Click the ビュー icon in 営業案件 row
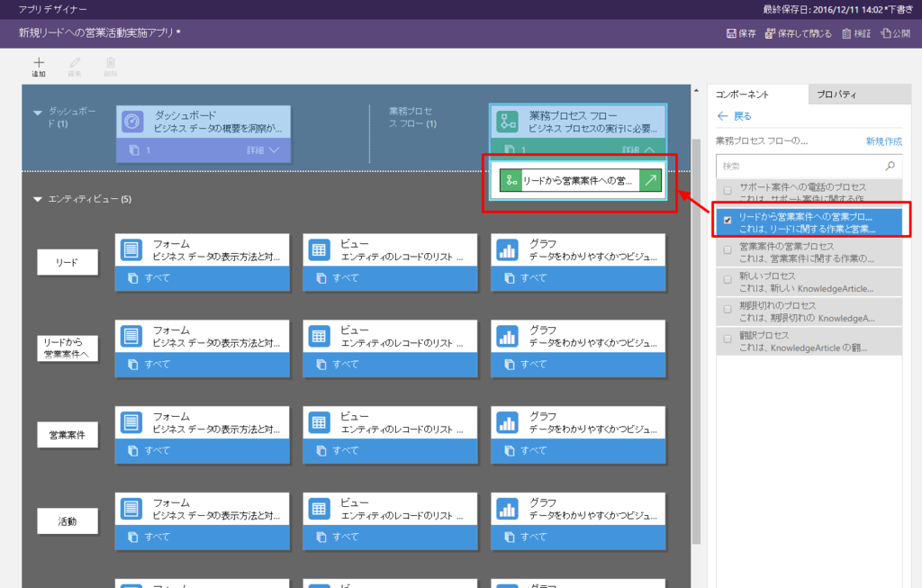The image size is (922, 588). coord(320,422)
